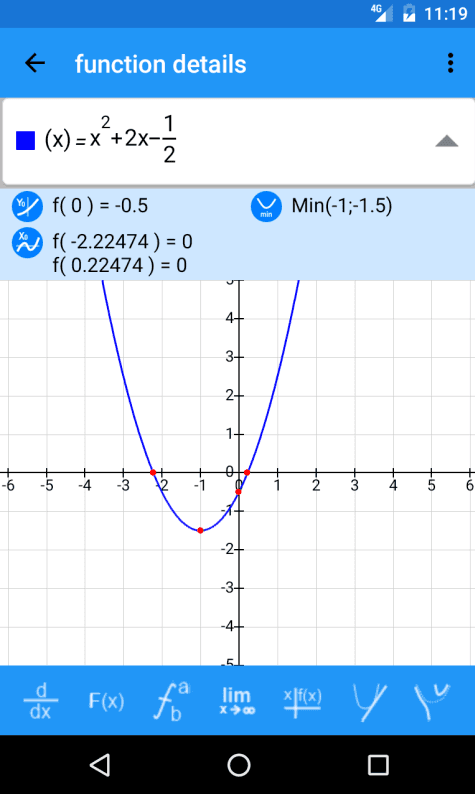This screenshot has height=794, width=475.
Task: Tap the Android back navigation button
Action: pos(100,765)
